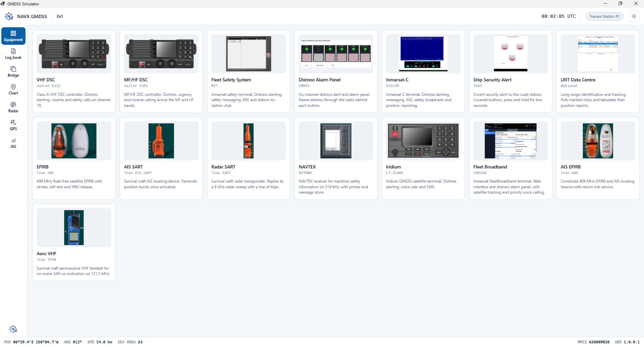644x347 pixels.
Task: Click the Sailor 6301 model label
Action: (x=136, y=86)
